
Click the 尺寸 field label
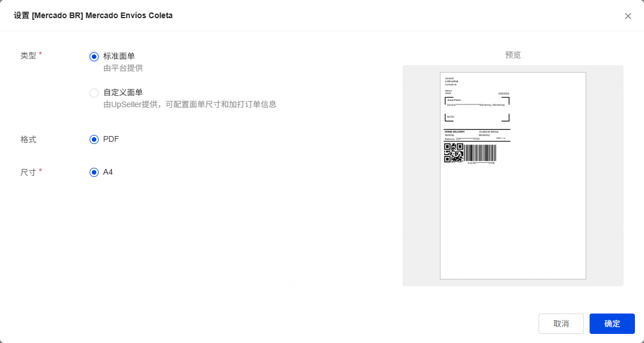28,172
